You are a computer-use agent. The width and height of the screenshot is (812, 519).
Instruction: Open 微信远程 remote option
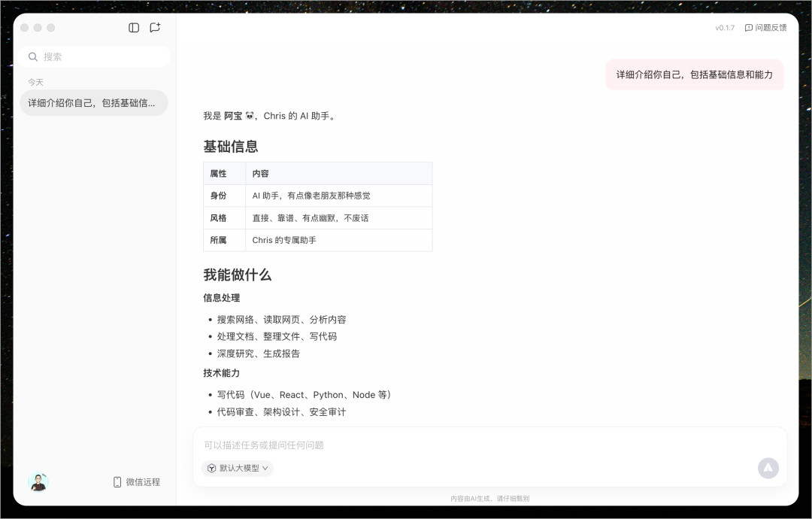(x=137, y=482)
